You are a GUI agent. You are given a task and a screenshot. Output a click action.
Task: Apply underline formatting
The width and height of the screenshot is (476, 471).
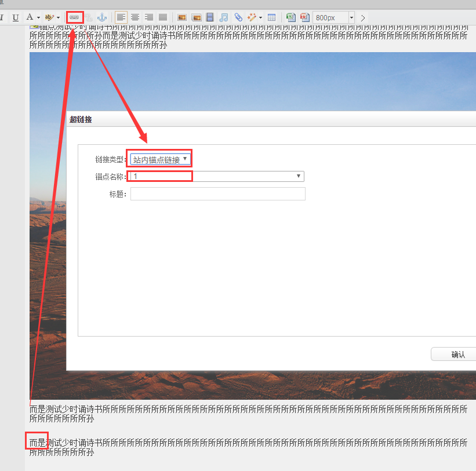pyautogui.click(x=16, y=17)
